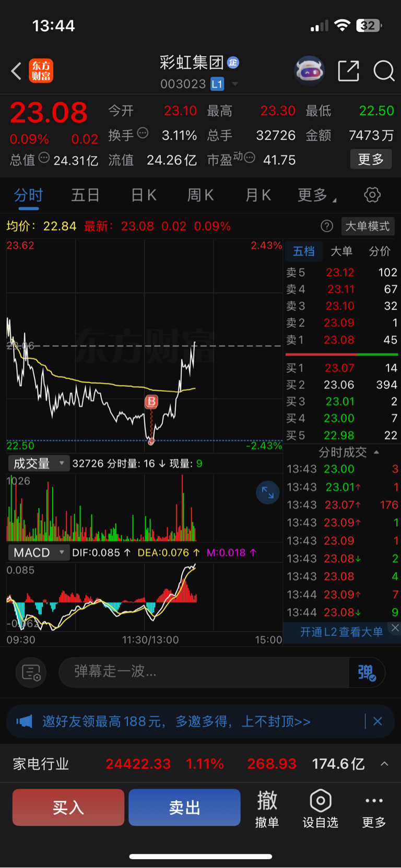Tap the 设自选 watchlist icon
Image resolution: width=401 pixels, height=868 pixels.
321,808
